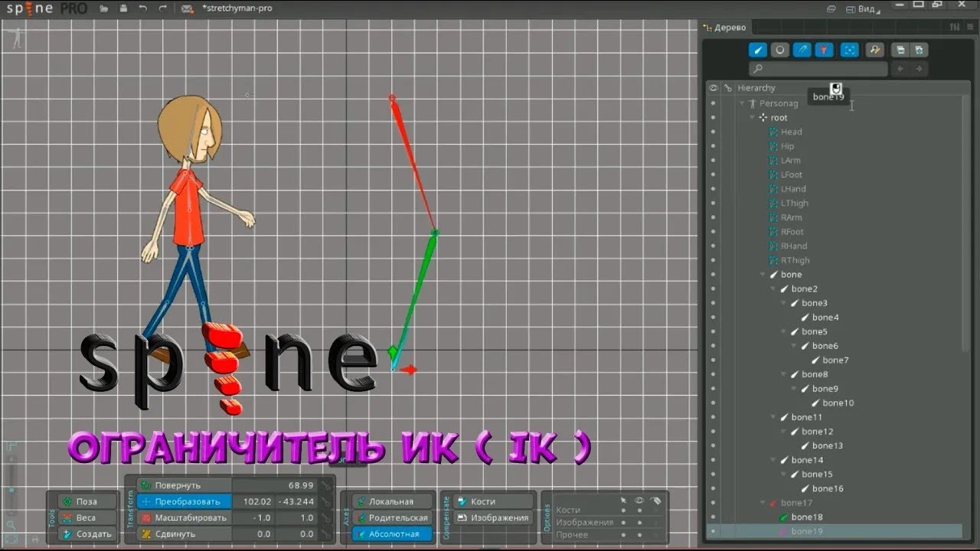Click the eye icon in Hierarchy header
Viewport: 980px width, 551px height.
(713, 88)
